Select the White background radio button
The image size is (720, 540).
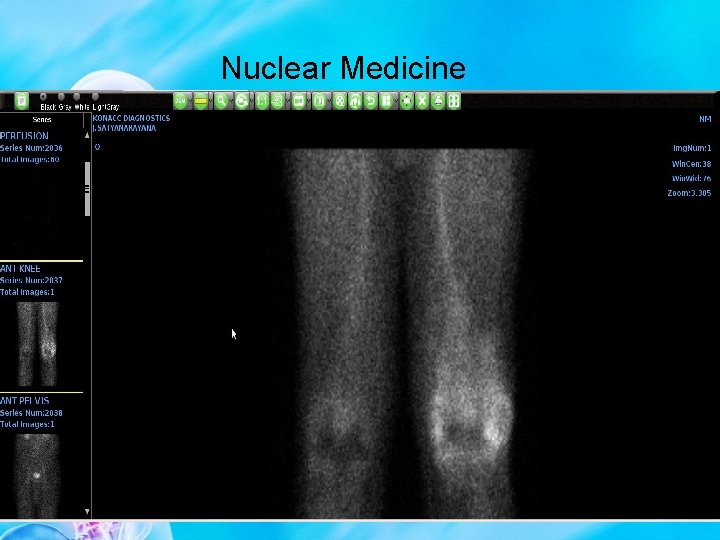pos(77,96)
